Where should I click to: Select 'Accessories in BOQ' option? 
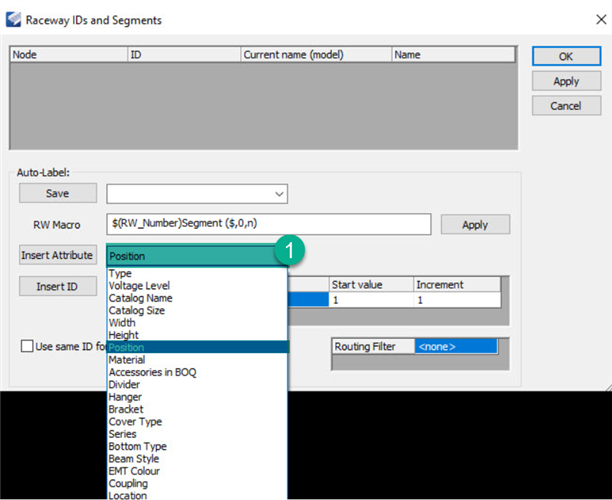pos(151,372)
